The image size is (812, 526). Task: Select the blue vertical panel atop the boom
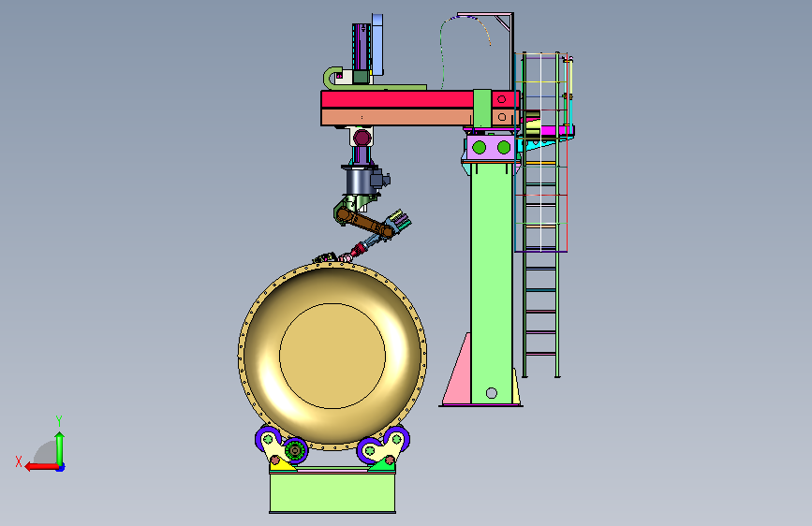(x=377, y=43)
